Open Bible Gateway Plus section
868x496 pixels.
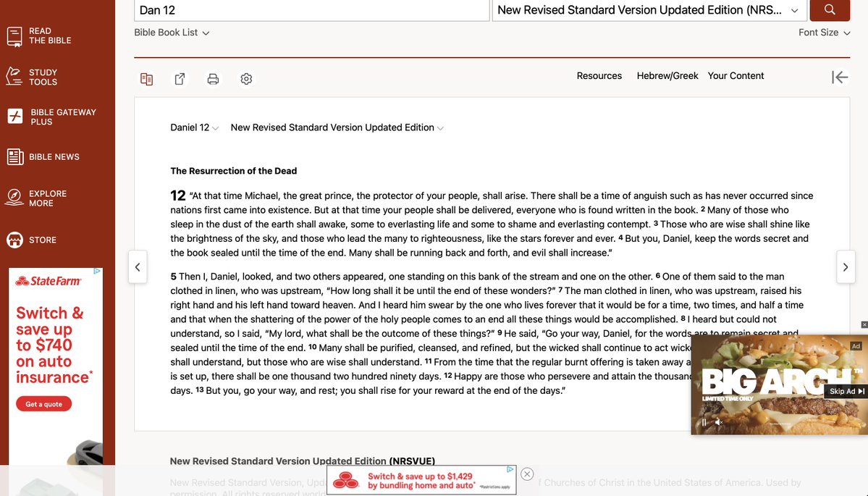pos(52,117)
